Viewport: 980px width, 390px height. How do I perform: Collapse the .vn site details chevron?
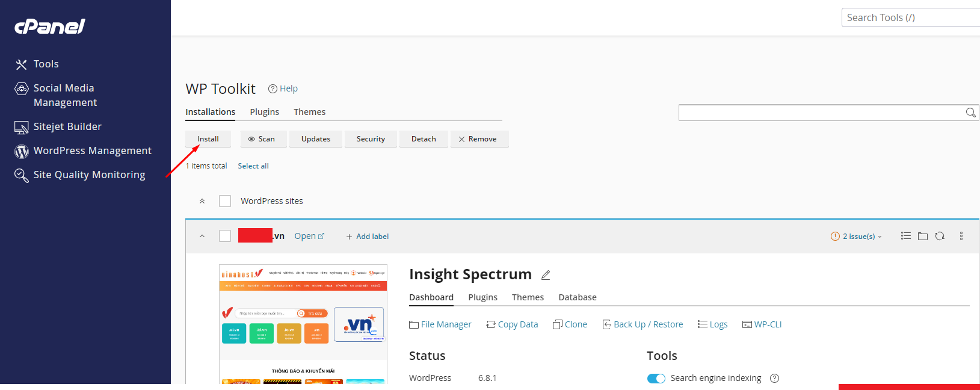202,236
